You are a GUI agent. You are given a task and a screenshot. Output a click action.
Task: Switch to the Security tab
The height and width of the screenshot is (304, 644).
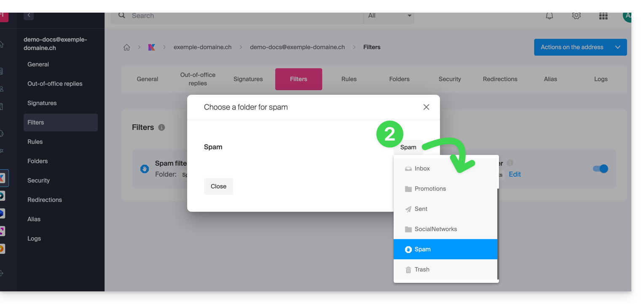[450, 79]
